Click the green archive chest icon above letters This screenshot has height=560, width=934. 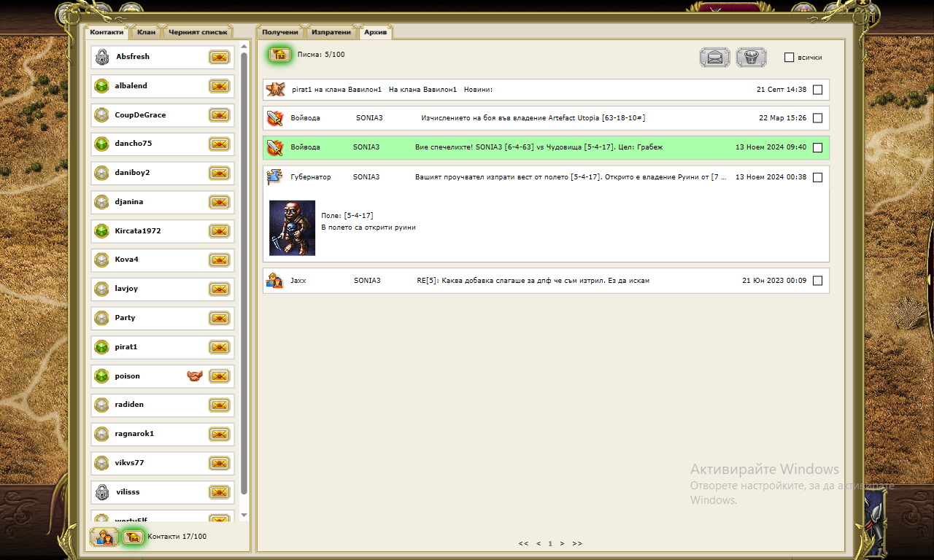coord(279,55)
